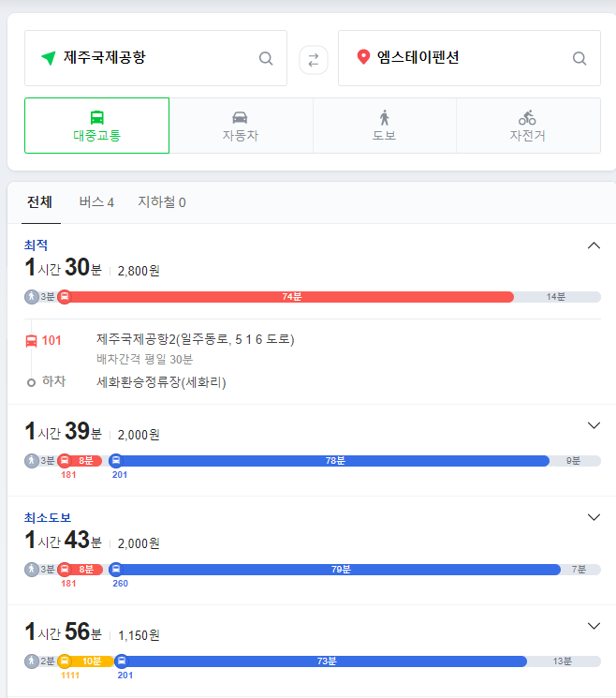
Task: Swap origin and destination with the arrows icon
Action: click(314, 60)
